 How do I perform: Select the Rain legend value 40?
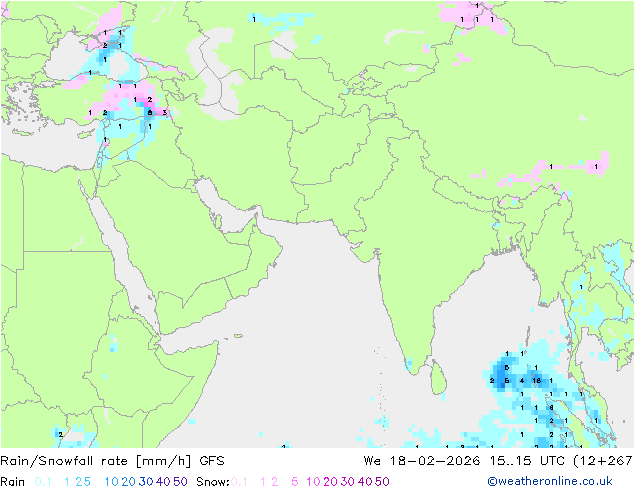coord(163,482)
